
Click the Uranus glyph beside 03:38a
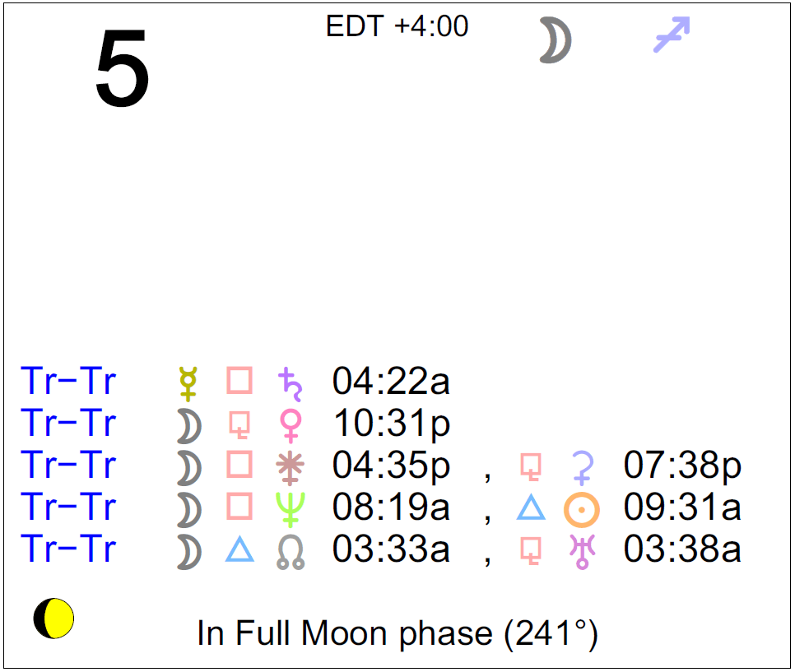coord(582,551)
